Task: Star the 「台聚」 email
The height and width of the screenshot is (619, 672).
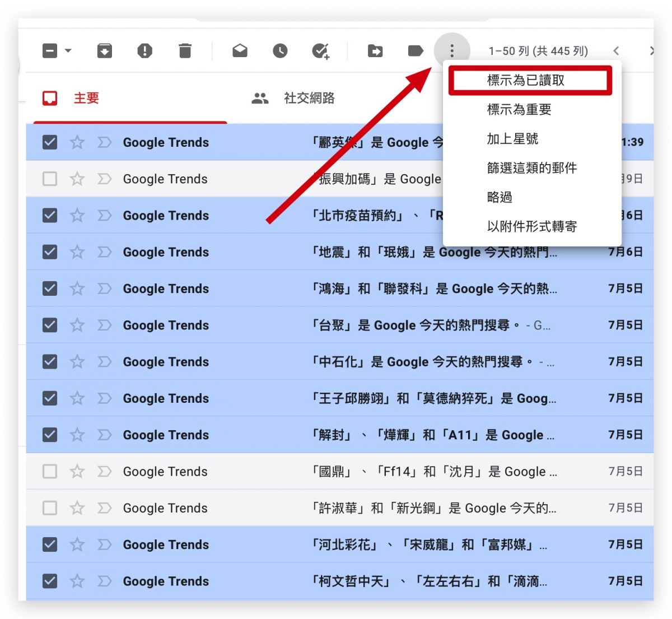Action: (77, 325)
